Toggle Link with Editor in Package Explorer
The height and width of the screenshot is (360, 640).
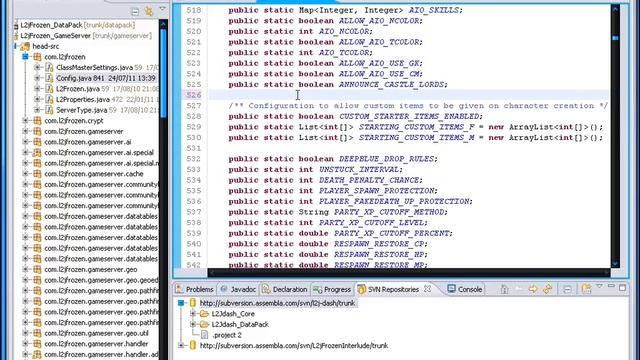pos(149,11)
